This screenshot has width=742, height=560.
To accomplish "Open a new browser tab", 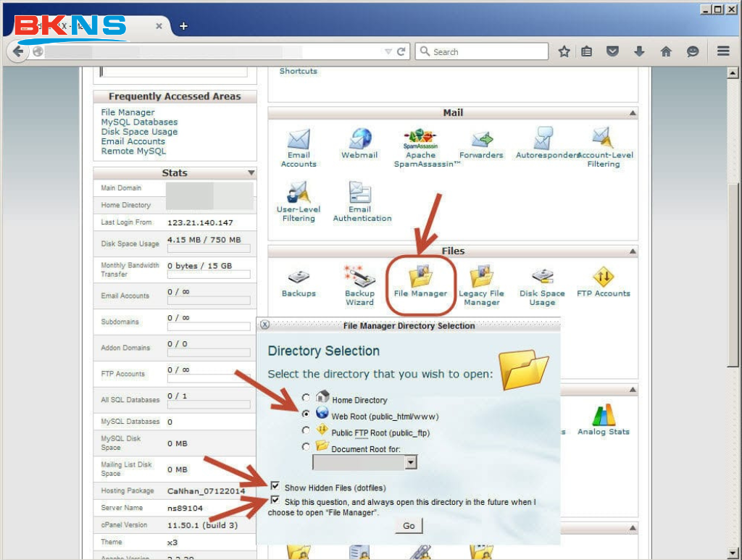I will point(183,26).
